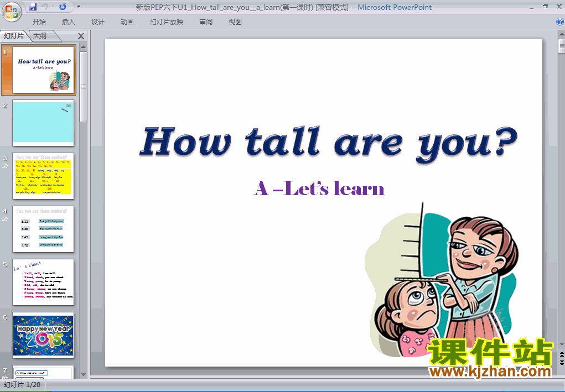This screenshot has width=565, height=392.
Task: Switch to the 设计 ribbon tab
Action: tap(97, 22)
